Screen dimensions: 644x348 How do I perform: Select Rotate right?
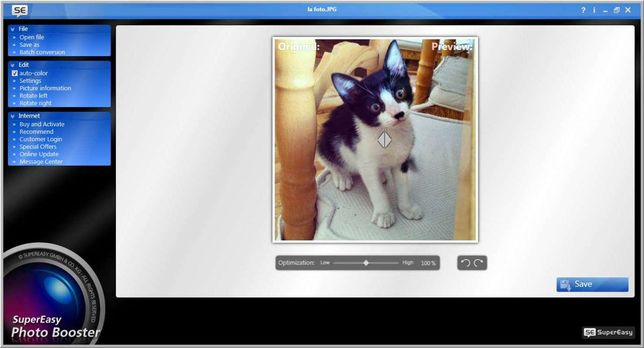35,103
